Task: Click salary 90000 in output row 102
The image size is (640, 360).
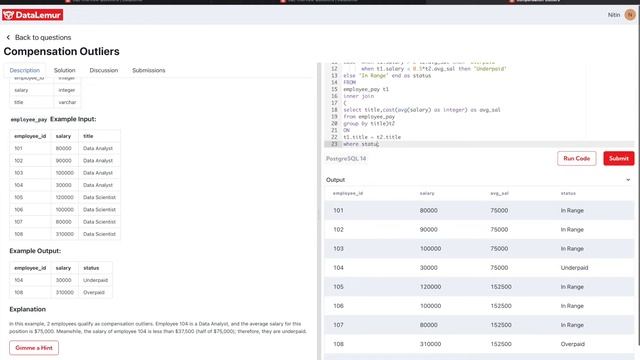Action: coord(429,230)
